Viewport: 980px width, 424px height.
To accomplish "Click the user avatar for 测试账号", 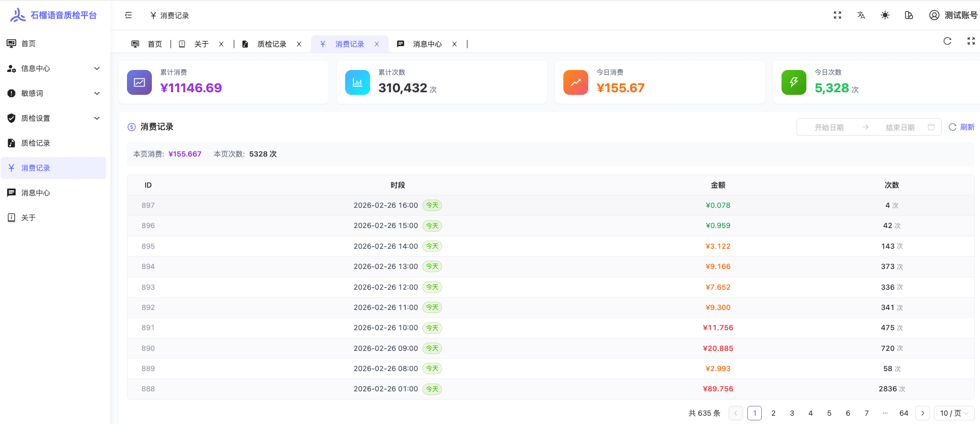I will click(x=934, y=16).
